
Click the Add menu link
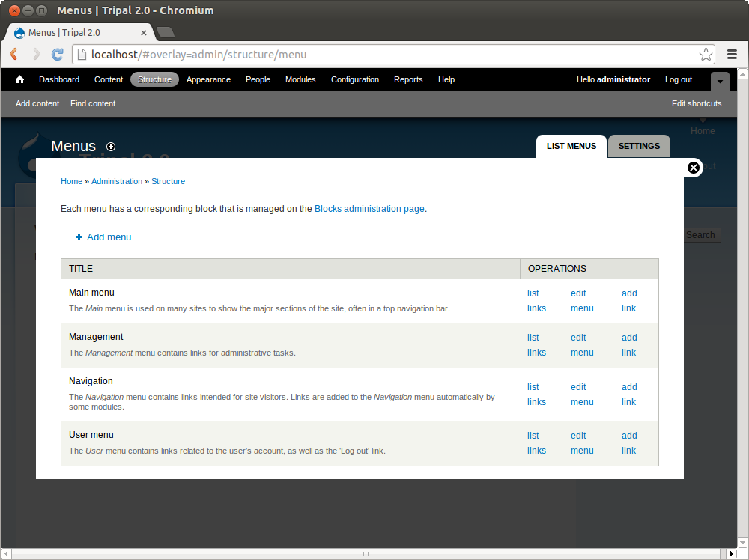(109, 237)
